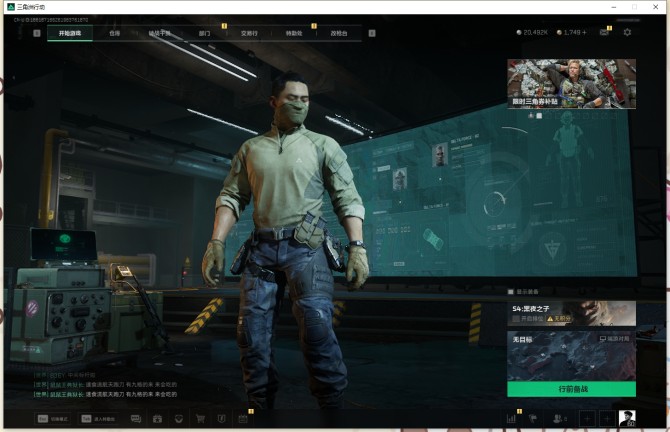The image size is (670, 432).
Task: Open the settings gear icon
Action: (627, 32)
